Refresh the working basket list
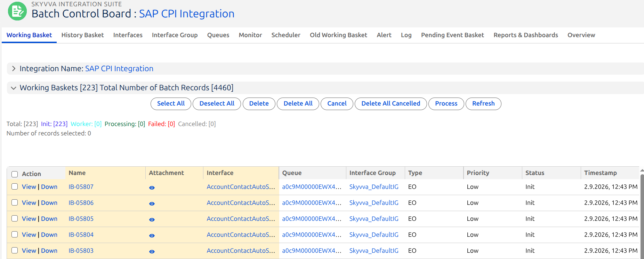 coord(483,103)
